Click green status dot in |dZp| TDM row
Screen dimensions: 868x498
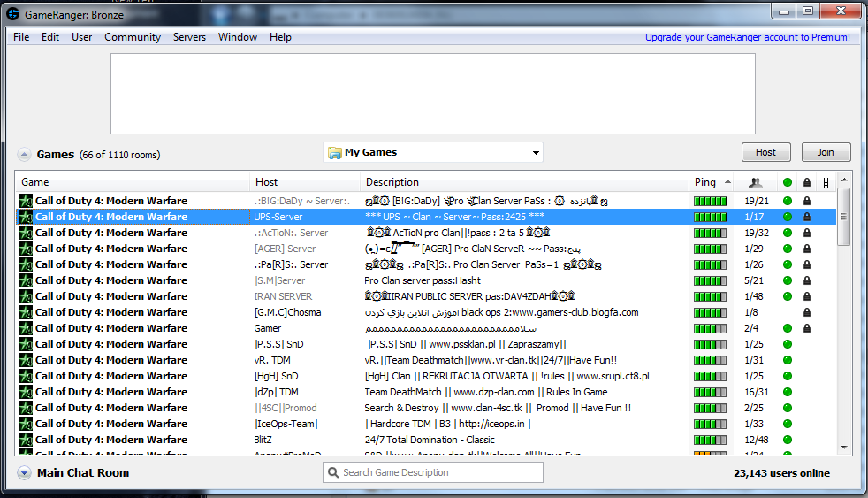click(788, 392)
